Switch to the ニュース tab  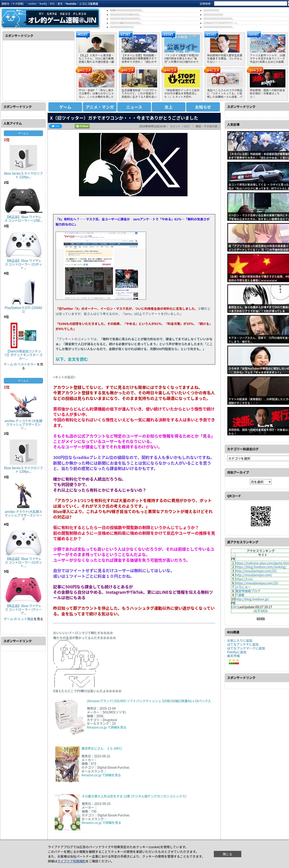click(x=134, y=107)
